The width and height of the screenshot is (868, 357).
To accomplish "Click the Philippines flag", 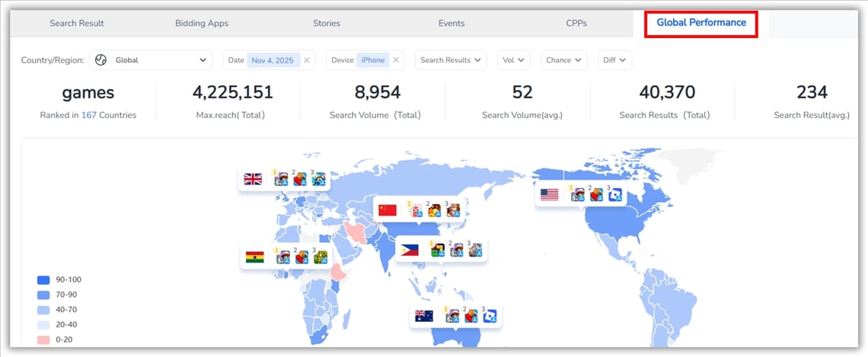I will coord(410,250).
